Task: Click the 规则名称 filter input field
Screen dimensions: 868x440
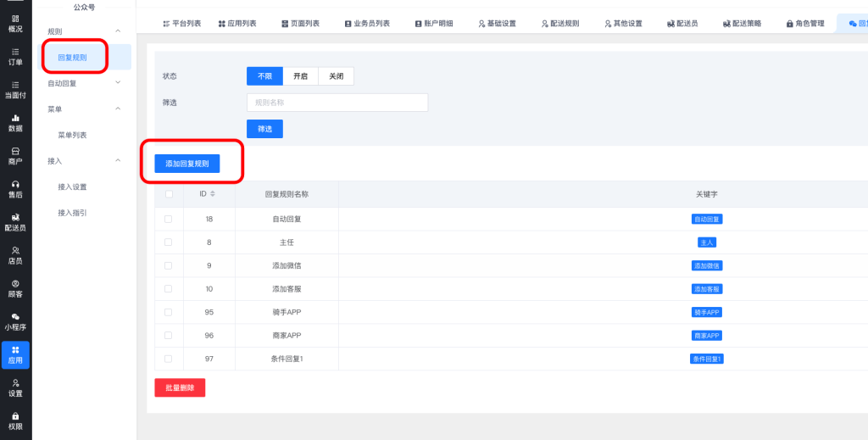Action: (337, 103)
